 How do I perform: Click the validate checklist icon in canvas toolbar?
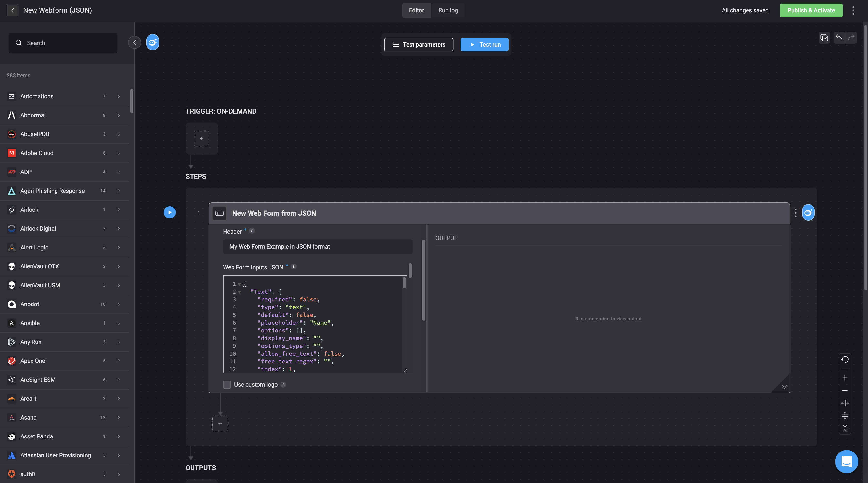coord(824,38)
